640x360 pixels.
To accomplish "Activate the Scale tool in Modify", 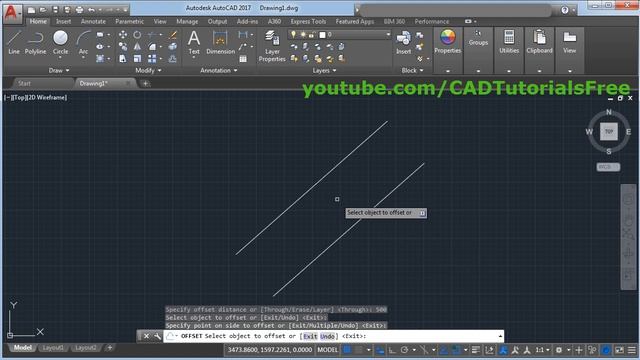I will pos(137,59).
